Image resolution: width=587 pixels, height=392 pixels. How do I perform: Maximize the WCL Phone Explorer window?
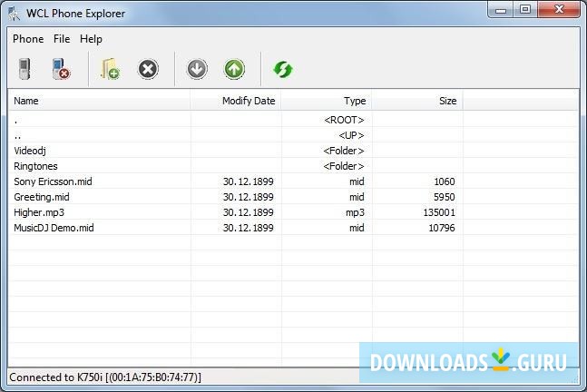coord(525,10)
